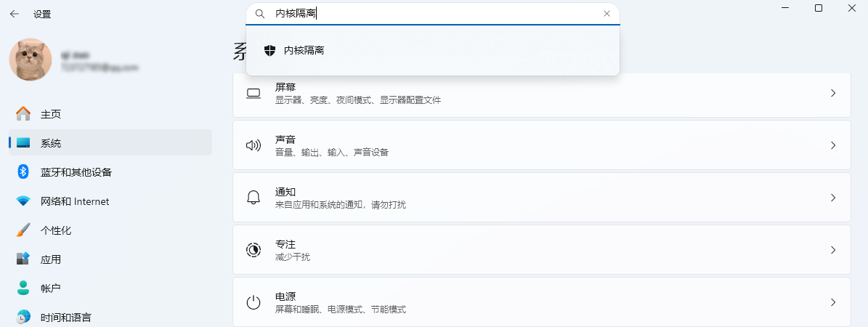
Task: Open 应用 settings page
Action: click(x=50, y=259)
